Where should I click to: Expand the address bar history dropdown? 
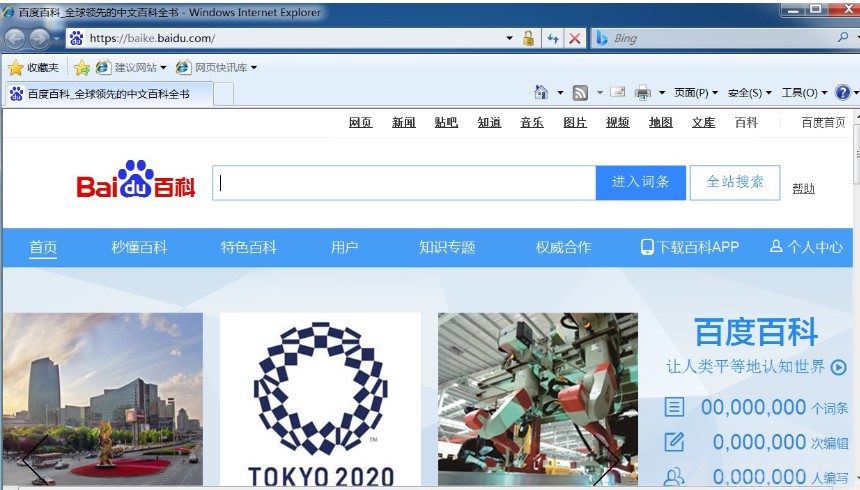coord(510,38)
